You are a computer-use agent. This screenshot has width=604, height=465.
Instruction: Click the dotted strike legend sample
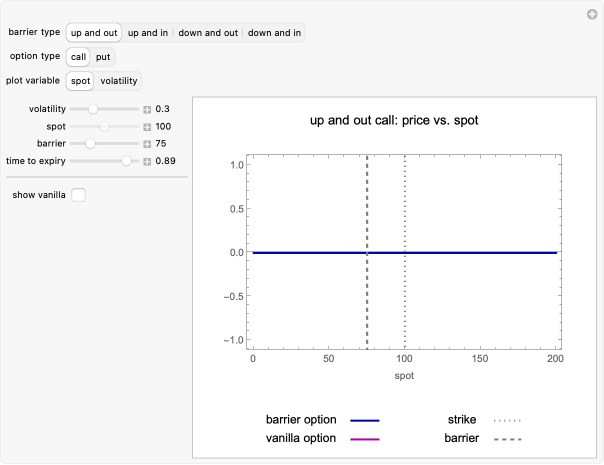click(508, 421)
